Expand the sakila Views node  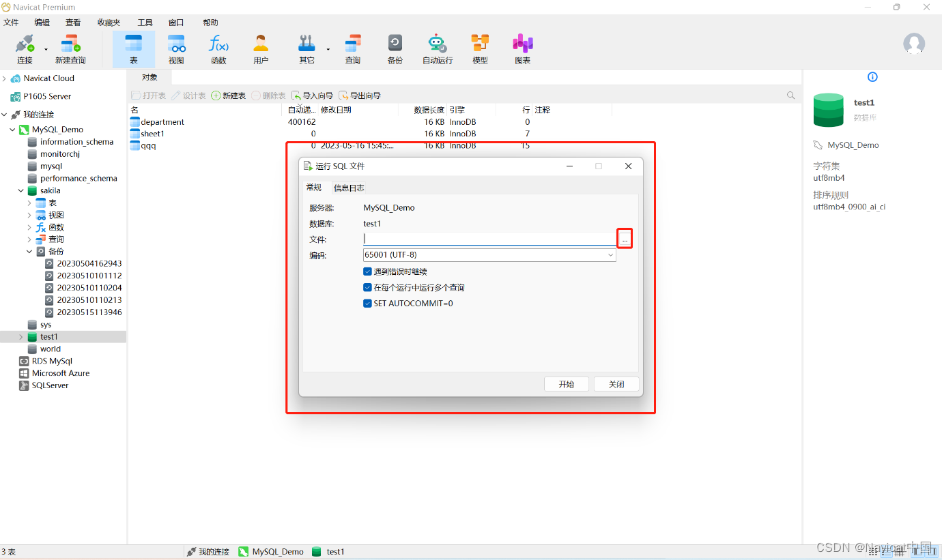pyautogui.click(x=29, y=216)
